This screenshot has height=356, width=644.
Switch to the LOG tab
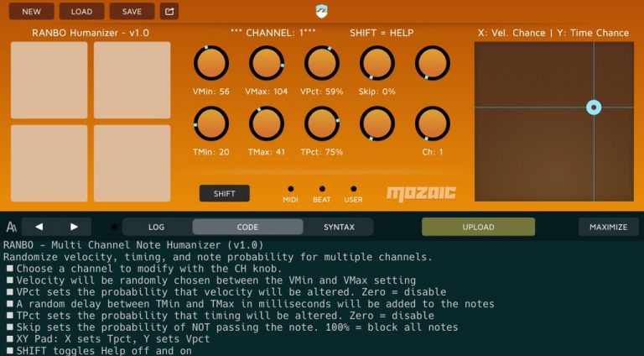tap(157, 227)
